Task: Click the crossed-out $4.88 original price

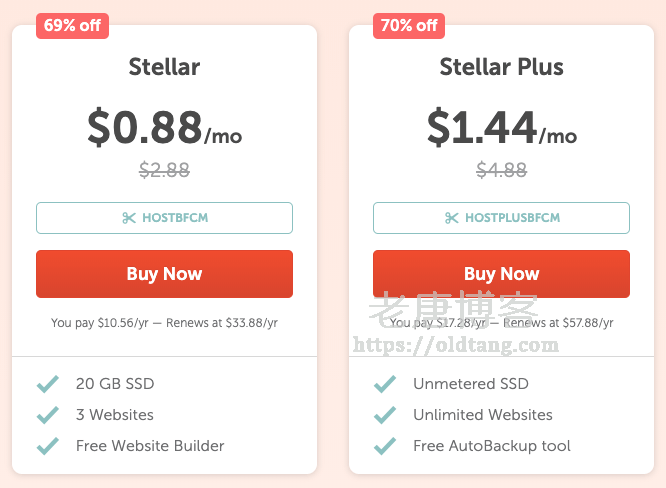Action: click(x=501, y=170)
